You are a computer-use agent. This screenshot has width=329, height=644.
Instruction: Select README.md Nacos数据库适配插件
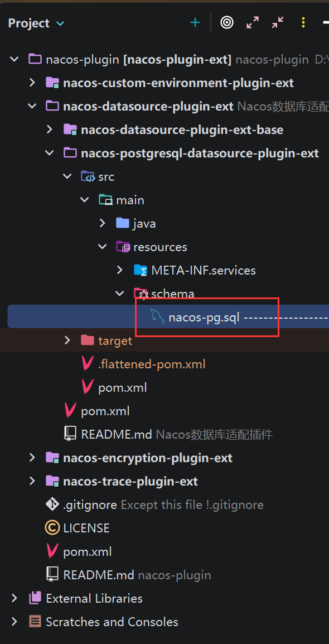(177, 434)
